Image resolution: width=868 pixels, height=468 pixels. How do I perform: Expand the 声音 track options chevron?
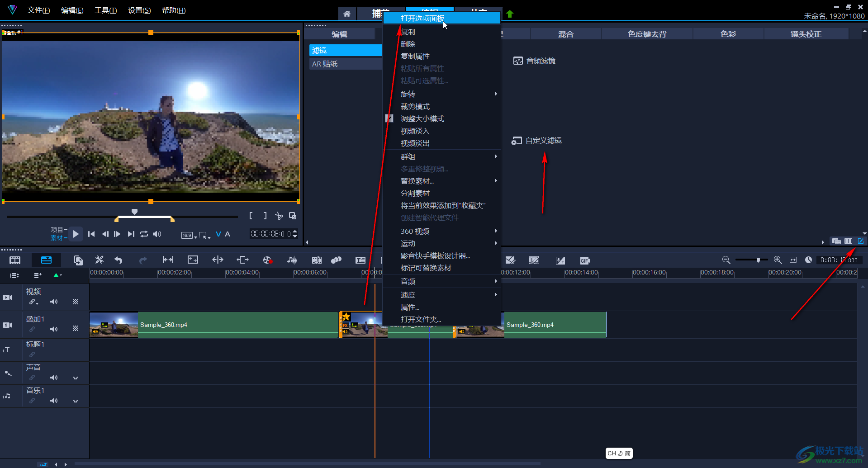[76, 378]
